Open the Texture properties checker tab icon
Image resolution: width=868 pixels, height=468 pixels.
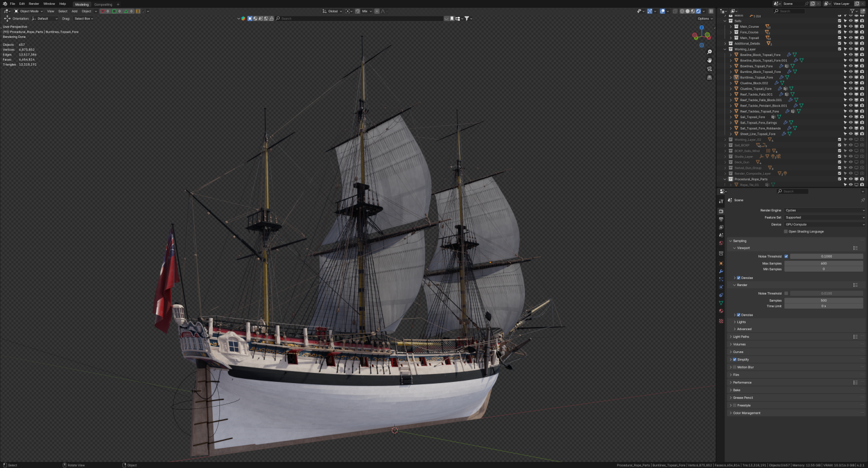pyautogui.click(x=721, y=320)
